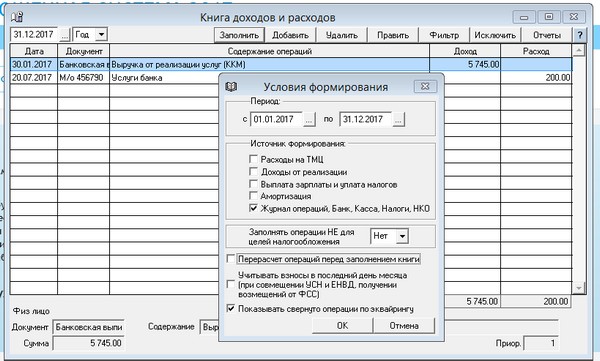Open the Год period dropdown
600x361 pixels.
coord(101,34)
